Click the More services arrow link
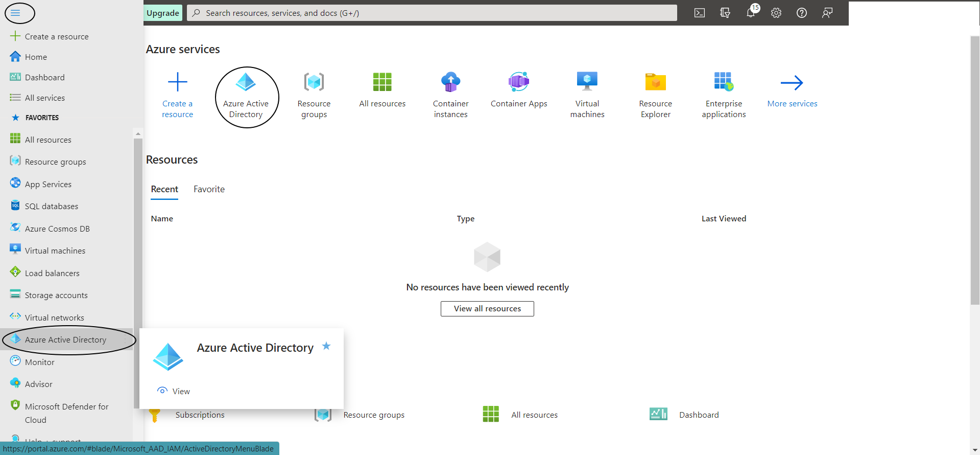The width and height of the screenshot is (980, 455). 792,90
